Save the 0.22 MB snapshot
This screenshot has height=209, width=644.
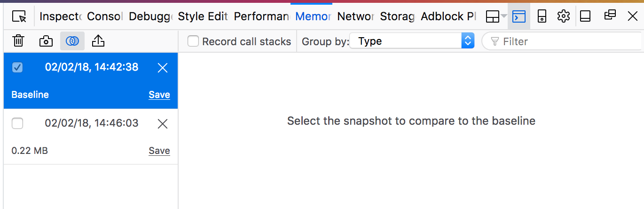(x=159, y=151)
